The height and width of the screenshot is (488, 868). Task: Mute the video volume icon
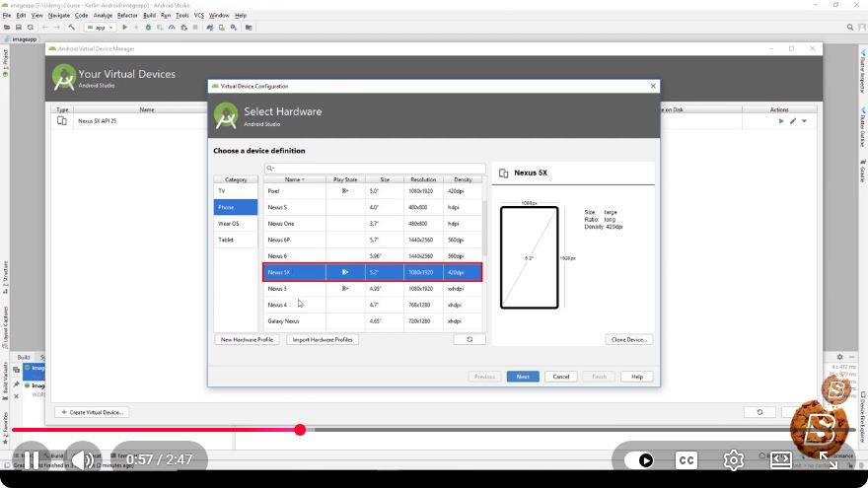(83, 460)
